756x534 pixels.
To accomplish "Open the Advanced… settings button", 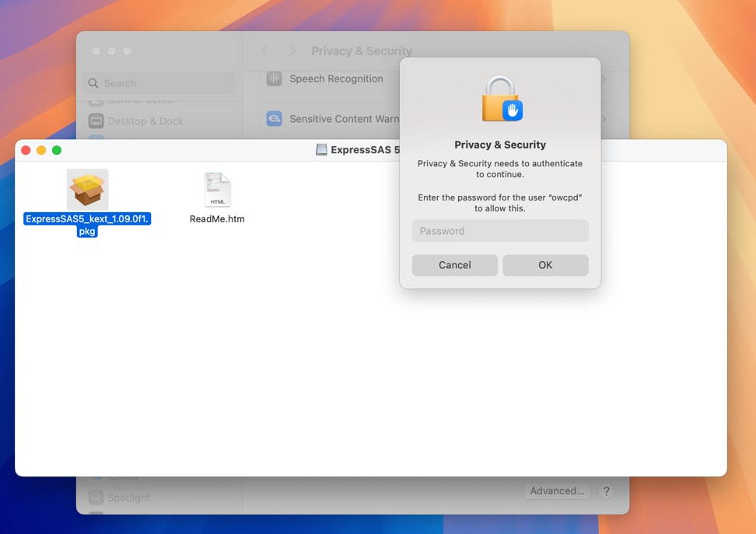I will pyautogui.click(x=557, y=491).
